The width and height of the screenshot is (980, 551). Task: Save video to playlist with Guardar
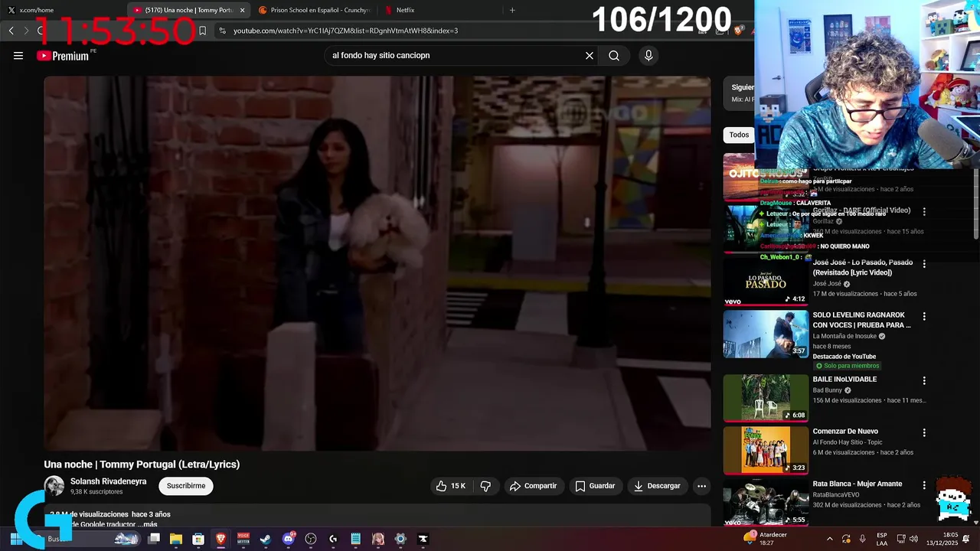click(595, 486)
